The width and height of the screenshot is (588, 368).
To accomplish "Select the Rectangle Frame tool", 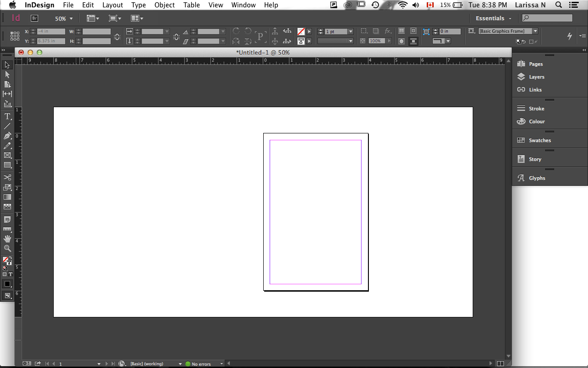I will pos(7,155).
